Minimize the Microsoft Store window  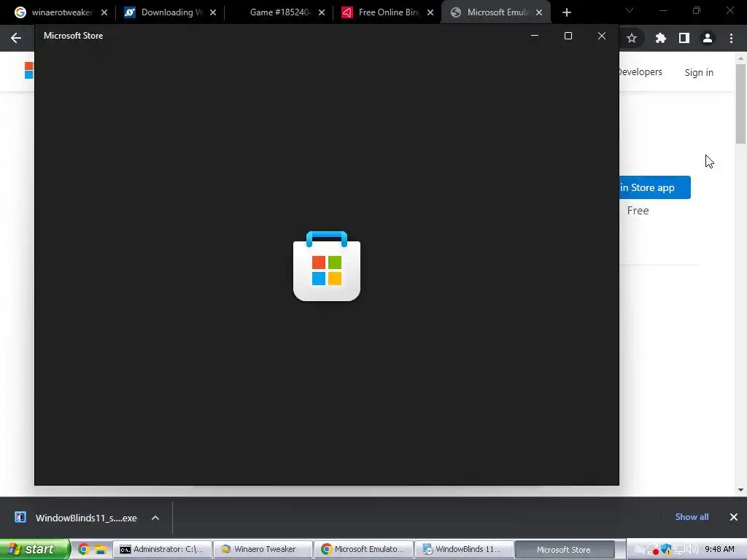pyautogui.click(x=535, y=36)
